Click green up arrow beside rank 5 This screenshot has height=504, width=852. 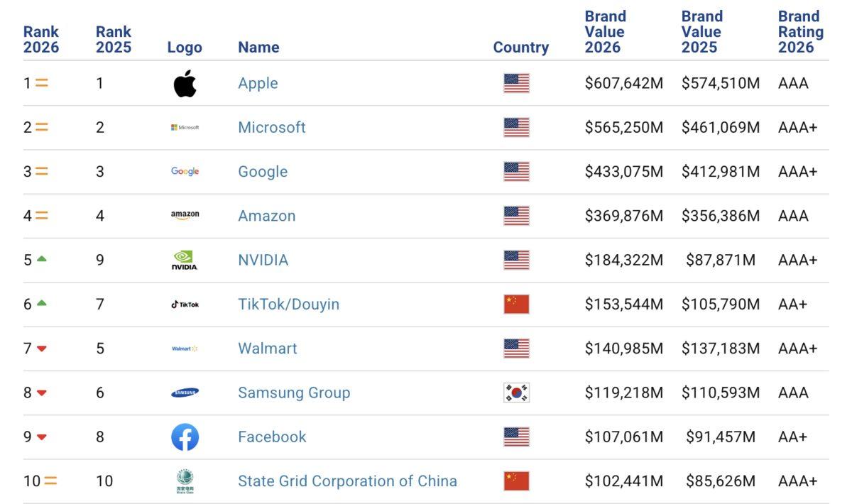pos(41,259)
